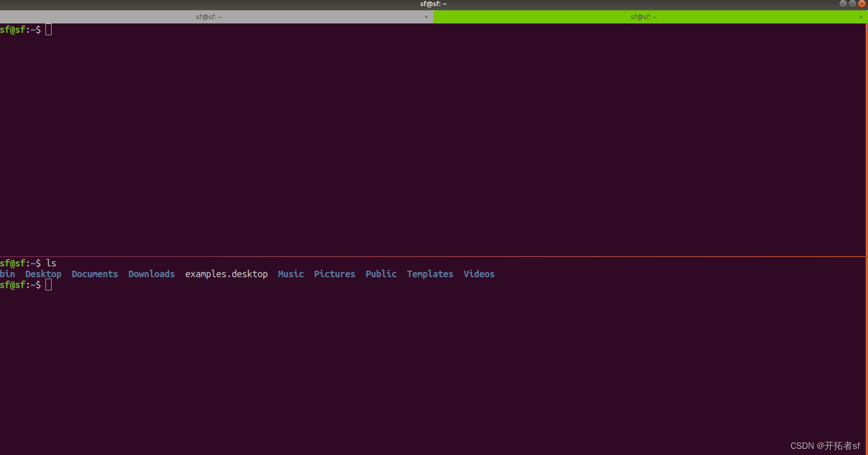Select the active green terminal tab
This screenshot has height=455, width=868.
coord(650,17)
